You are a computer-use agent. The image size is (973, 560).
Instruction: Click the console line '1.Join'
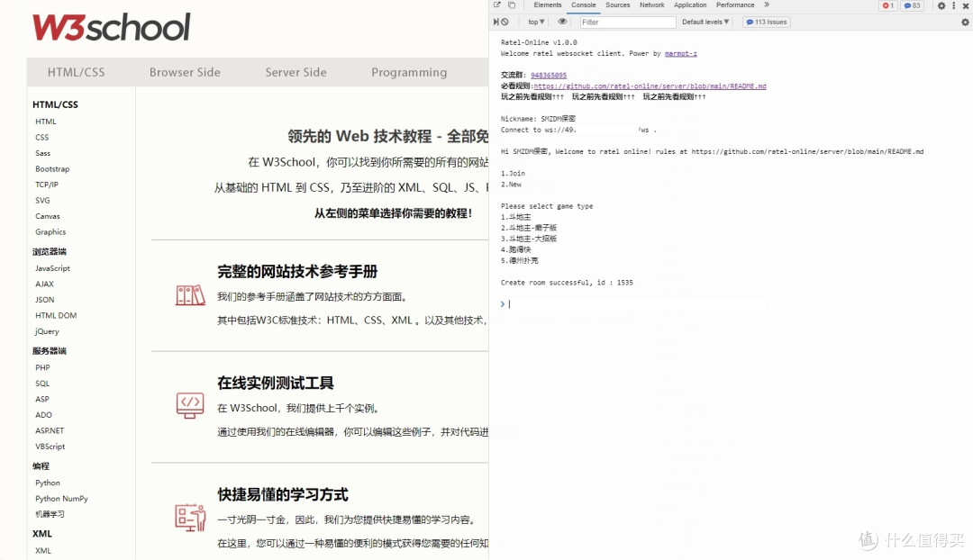[513, 174]
